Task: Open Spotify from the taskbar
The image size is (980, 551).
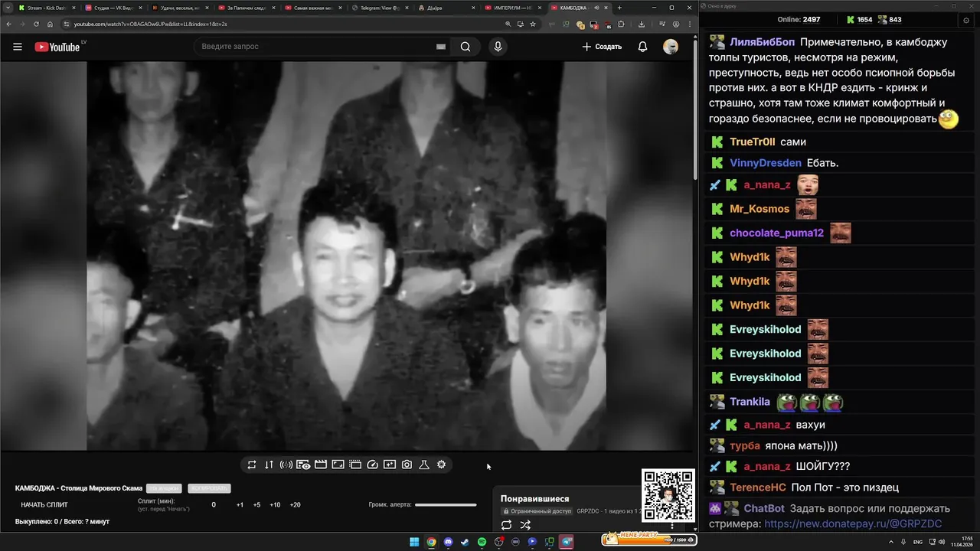Action: tap(482, 542)
